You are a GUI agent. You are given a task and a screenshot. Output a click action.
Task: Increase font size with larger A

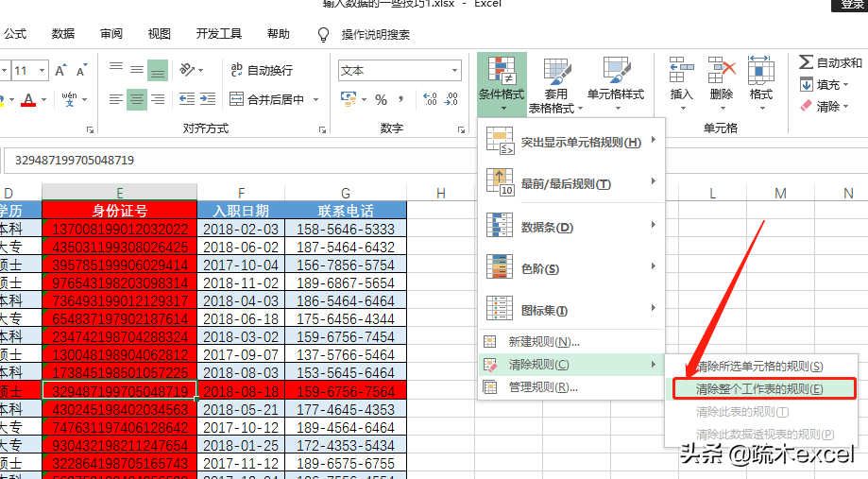60,70
